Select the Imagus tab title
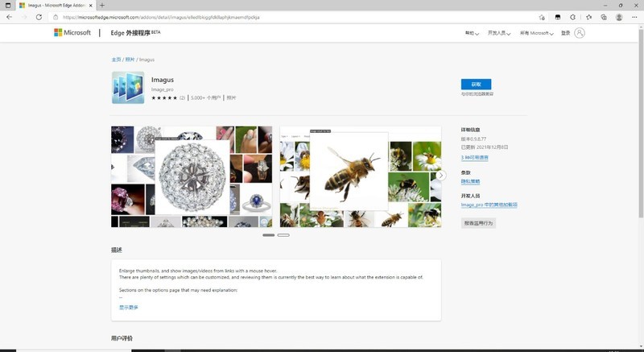644x352 pixels. click(x=56, y=6)
